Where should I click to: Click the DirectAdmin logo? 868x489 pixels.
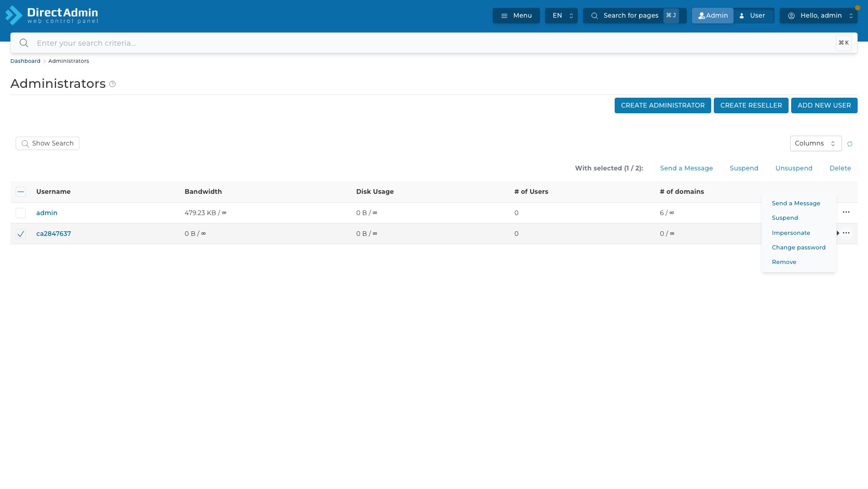51,15
